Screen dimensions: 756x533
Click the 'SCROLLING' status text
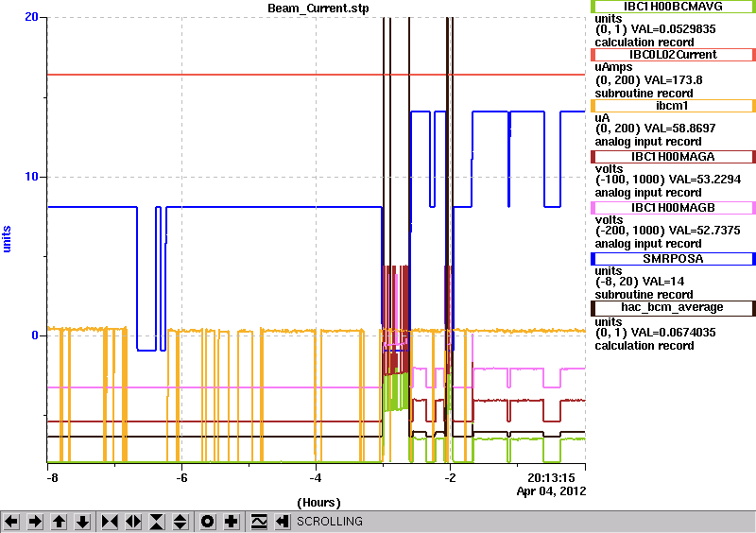coord(329,522)
